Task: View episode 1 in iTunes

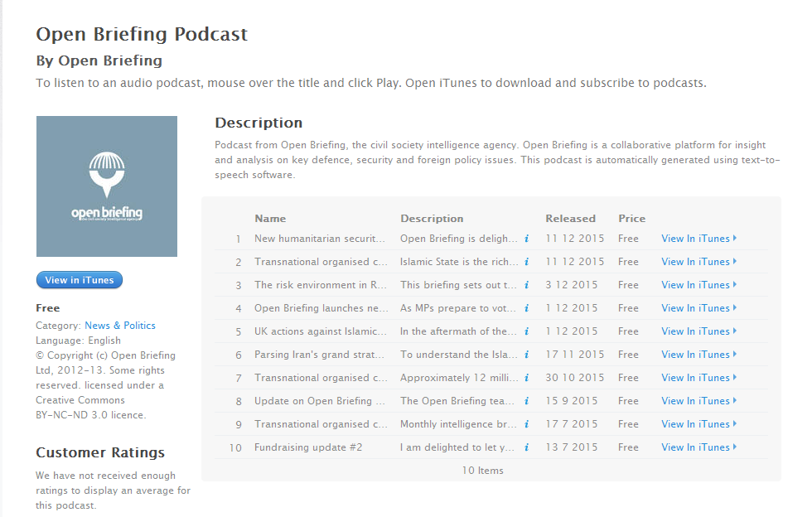Action: coord(698,239)
